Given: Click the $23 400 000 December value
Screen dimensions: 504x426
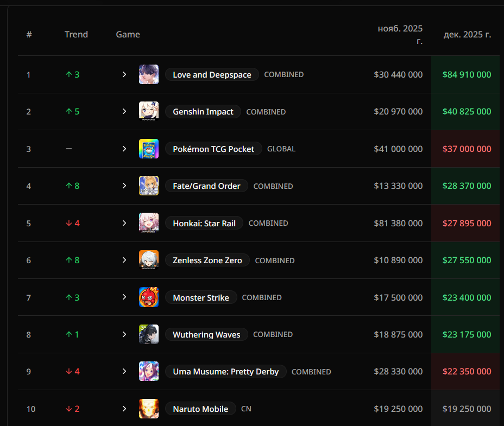Looking at the screenshot, I should 467,297.
